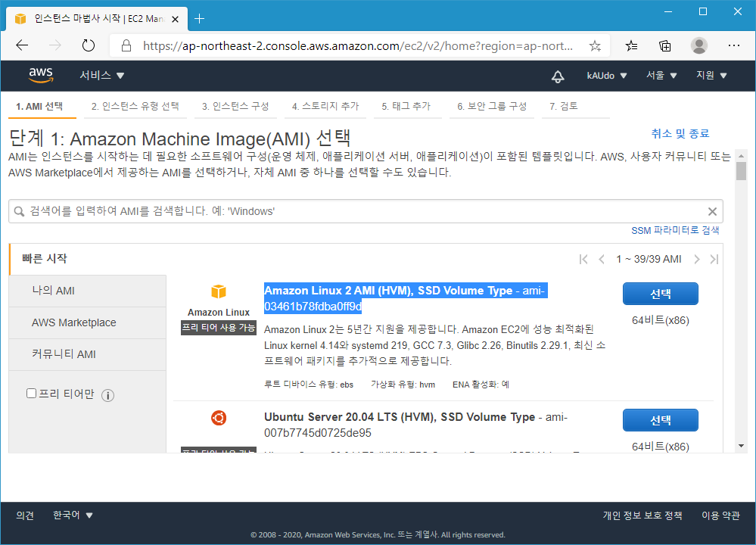Open AWS notifications bell
This screenshot has height=545, width=756.
pyautogui.click(x=558, y=76)
